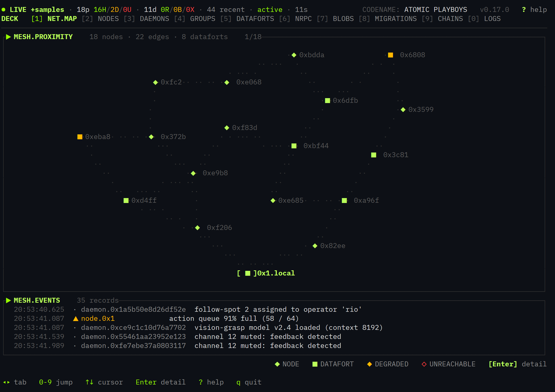Image resolution: width=555 pixels, height=392 pixels.
Task: Collapse the MESH.EVENTS panel triangle
Action: tap(8, 300)
